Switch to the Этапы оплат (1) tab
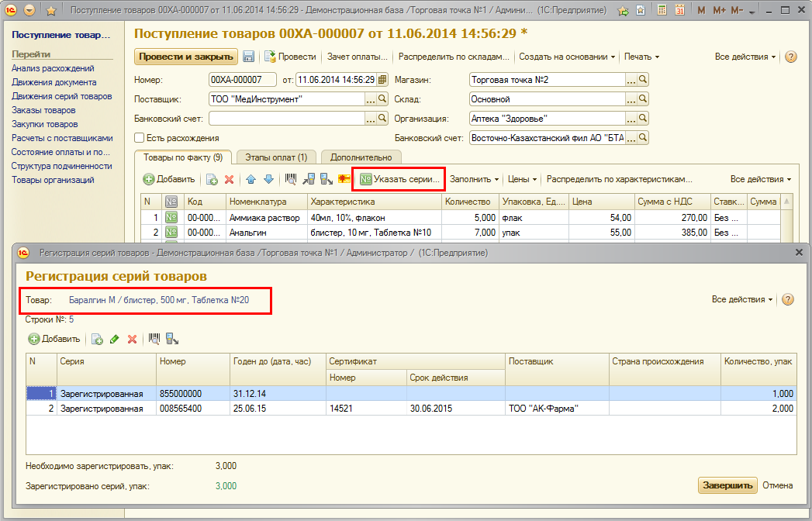812x521 pixels. (275, 157)
